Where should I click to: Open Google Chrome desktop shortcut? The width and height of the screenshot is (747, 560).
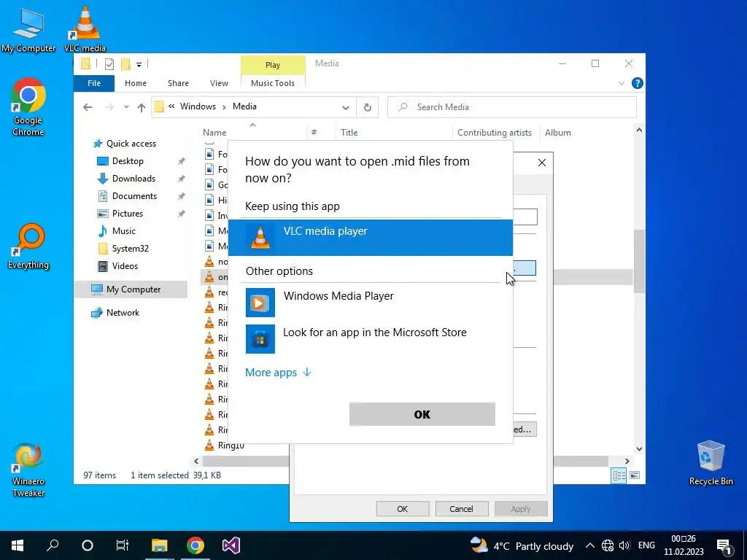(x=28, y=107)
